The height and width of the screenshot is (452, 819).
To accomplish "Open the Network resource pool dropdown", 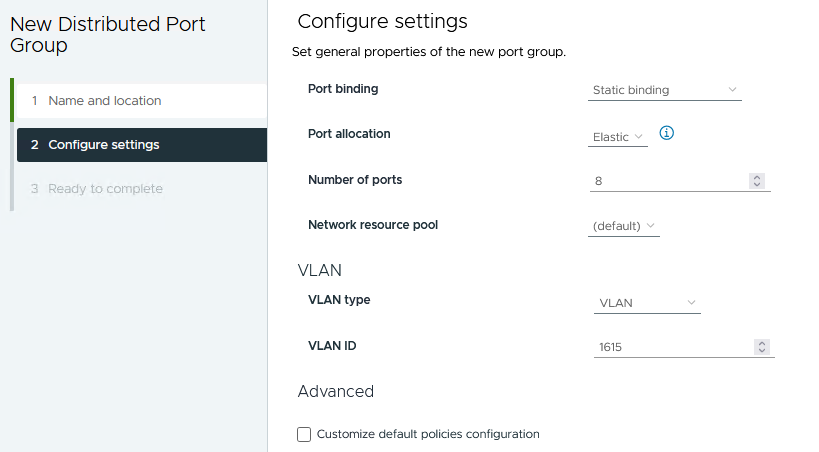I will 623,226.
